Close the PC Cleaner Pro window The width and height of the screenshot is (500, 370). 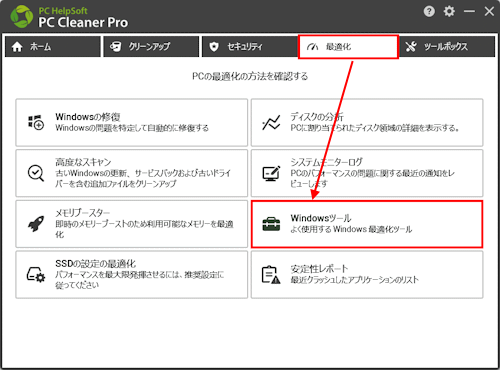489,12
